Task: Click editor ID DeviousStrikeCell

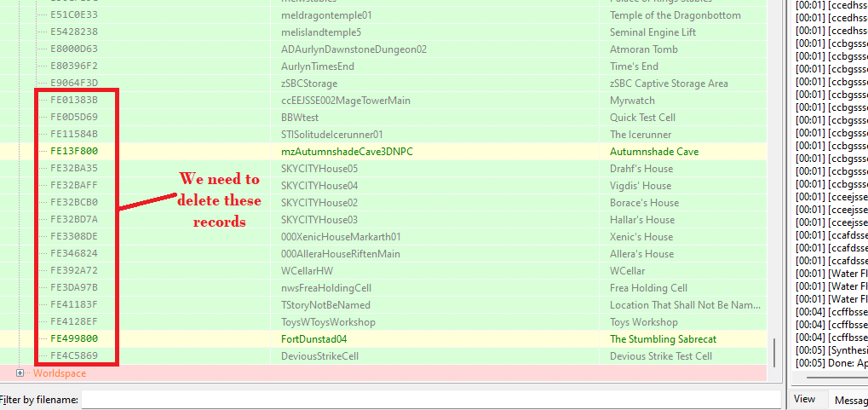Action: (320, 356)
